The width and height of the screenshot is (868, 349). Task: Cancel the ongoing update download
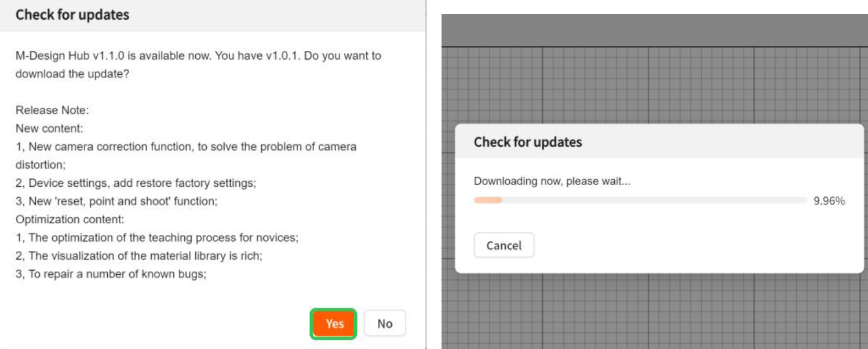(504, 245)
